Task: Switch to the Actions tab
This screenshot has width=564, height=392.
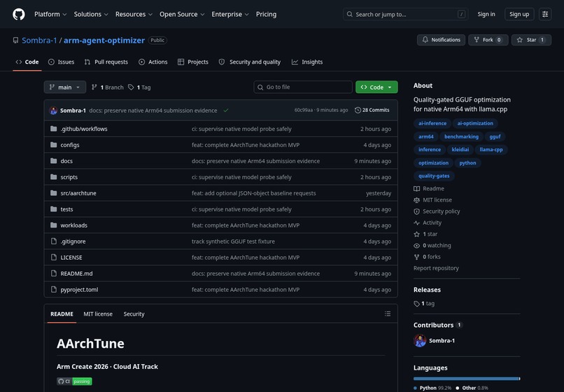Action: pyautogui.click(x=153, y=62)
